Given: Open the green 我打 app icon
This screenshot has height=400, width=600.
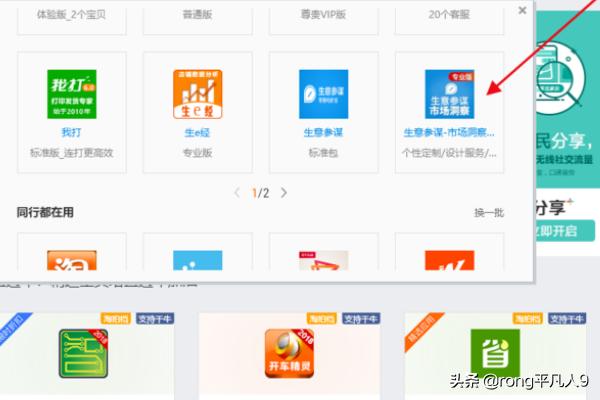Looking at the screenshot, I should pos(72,94).
